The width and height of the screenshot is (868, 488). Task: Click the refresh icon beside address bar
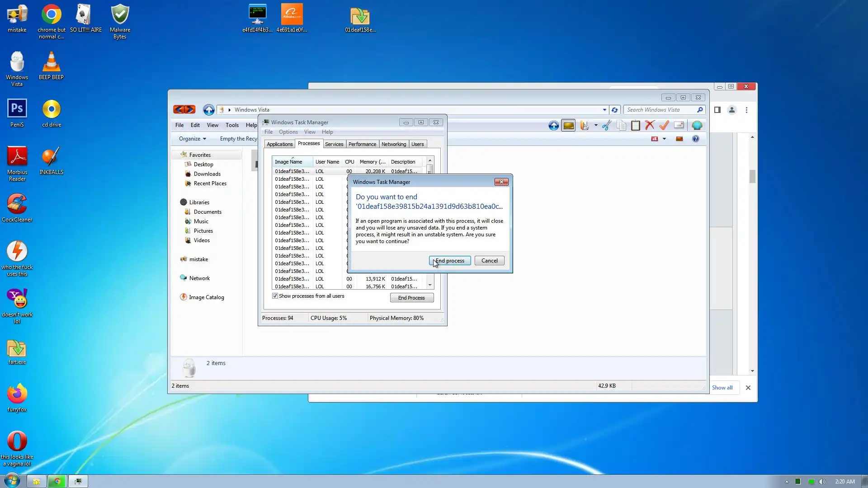(614, 110)
